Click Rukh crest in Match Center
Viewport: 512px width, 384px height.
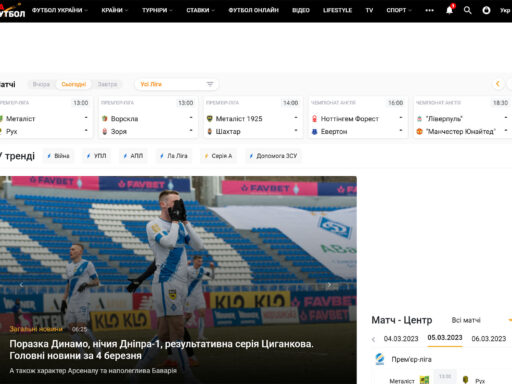pyautogui.click(x=466, y=380)
